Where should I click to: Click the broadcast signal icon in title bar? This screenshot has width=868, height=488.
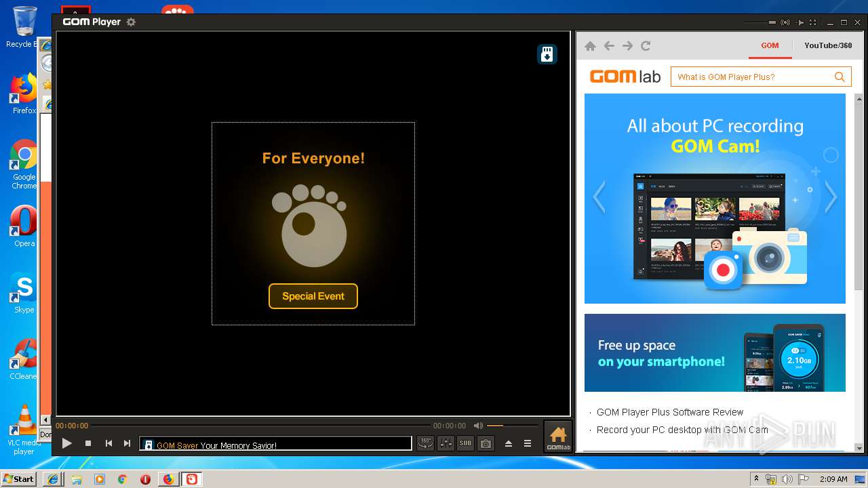point(785,22)
